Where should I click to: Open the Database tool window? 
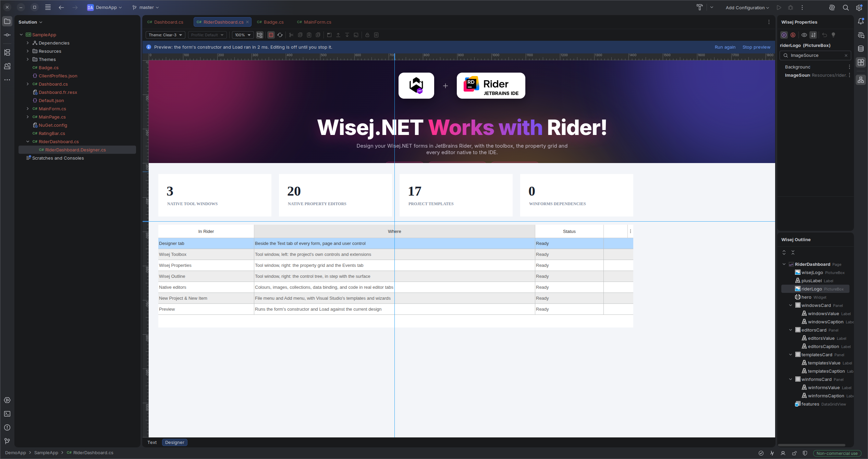tap(861, 49)
